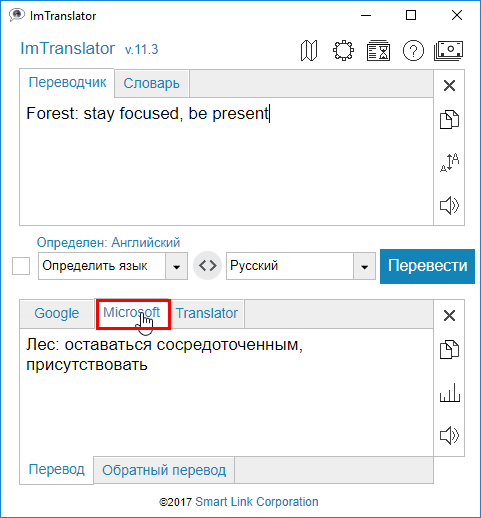Open the Smart Link Corporation link
The height and width of the screenshot is (518, 481).
point(257,502)
